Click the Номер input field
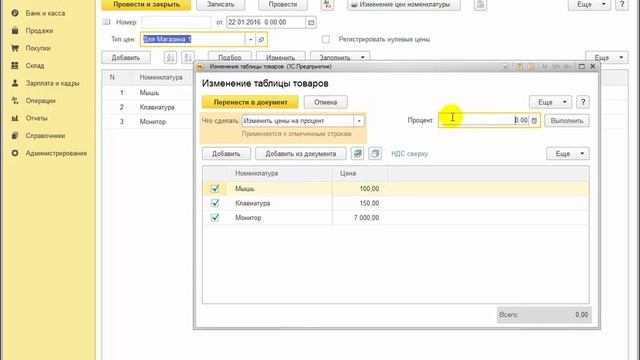The height and width of the screenshot is (360, 640). (x=176, y=22)
